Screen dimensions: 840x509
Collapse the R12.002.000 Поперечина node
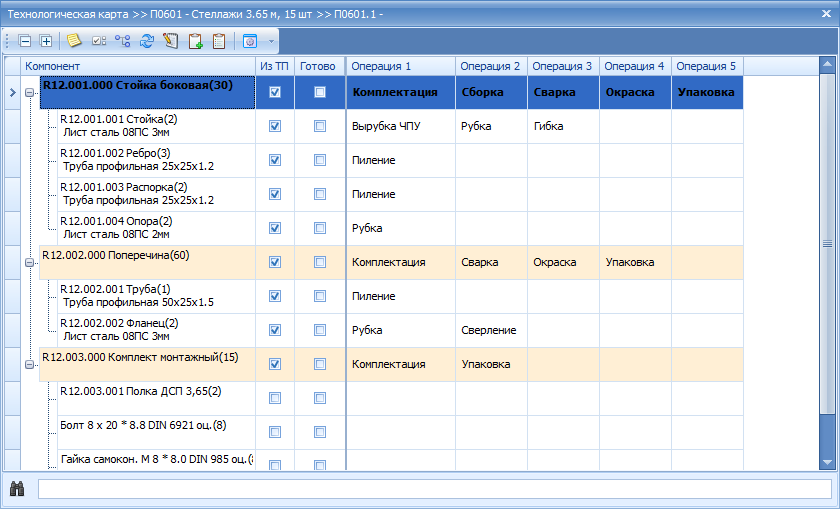(x=29, y=263)
